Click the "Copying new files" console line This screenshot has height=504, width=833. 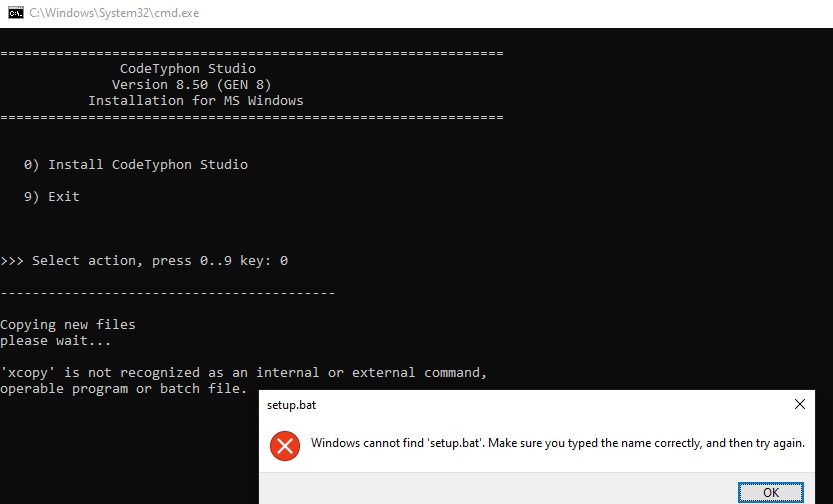(x=67, y=324)
